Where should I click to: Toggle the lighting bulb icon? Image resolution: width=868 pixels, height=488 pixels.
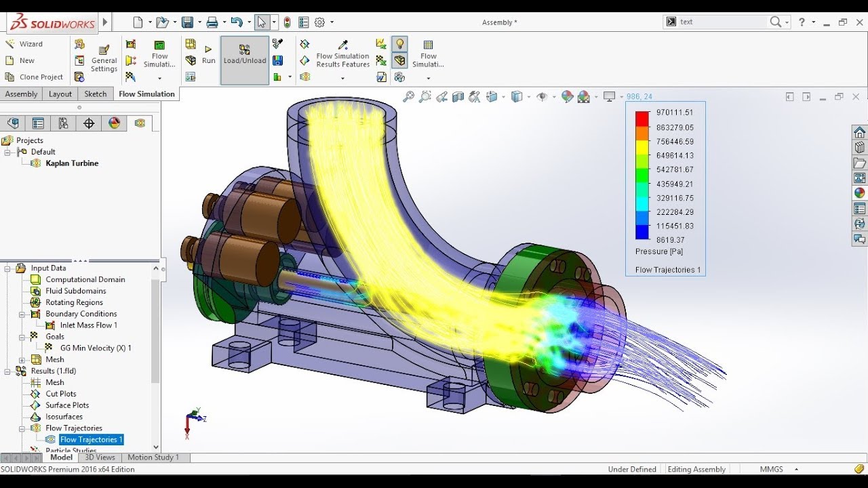point(400,44)
